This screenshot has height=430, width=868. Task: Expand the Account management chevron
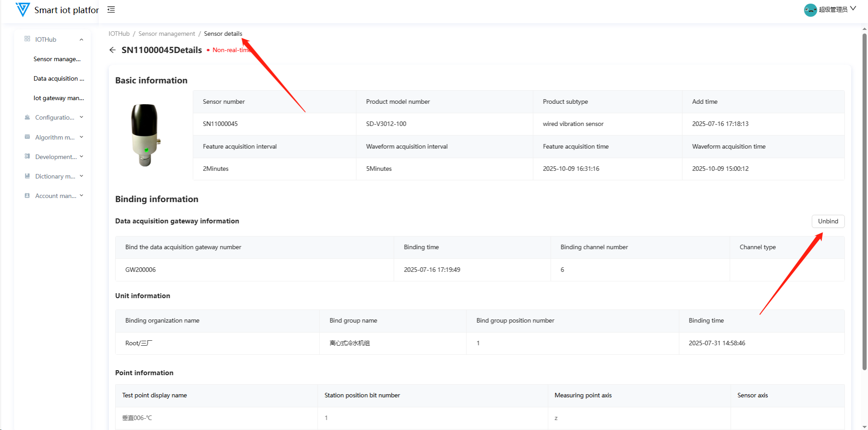[82, 196]
